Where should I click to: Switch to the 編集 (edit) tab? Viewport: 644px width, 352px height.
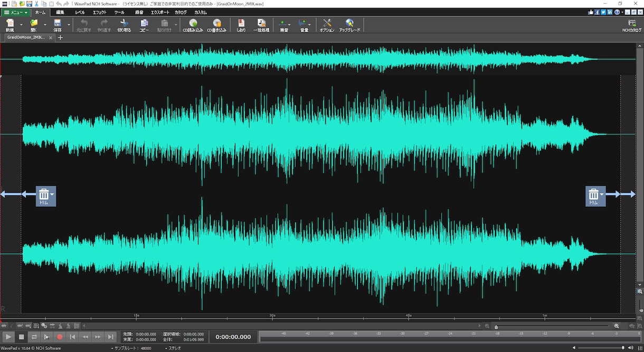(60, 12)
